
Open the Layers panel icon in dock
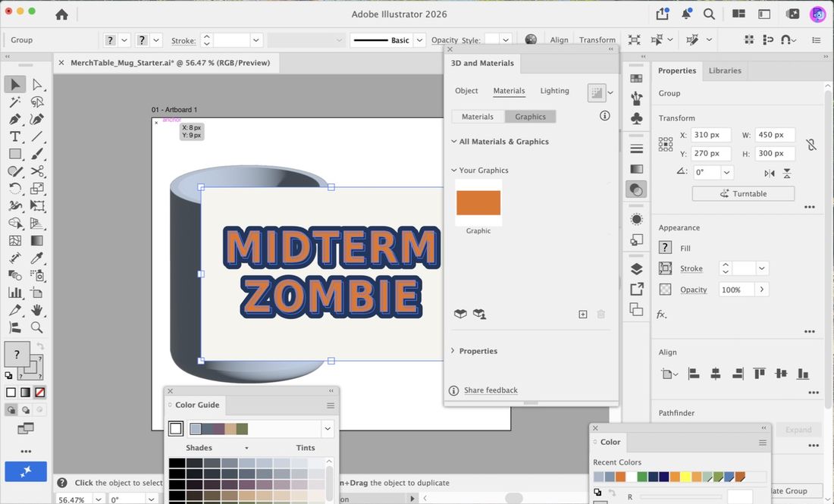coord(636,269)
